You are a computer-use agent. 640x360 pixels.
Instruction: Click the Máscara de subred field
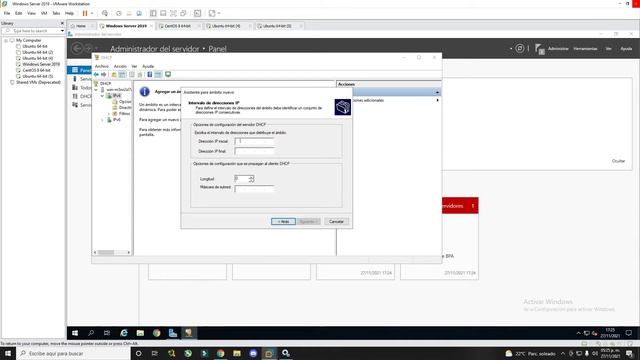(254, 188)
